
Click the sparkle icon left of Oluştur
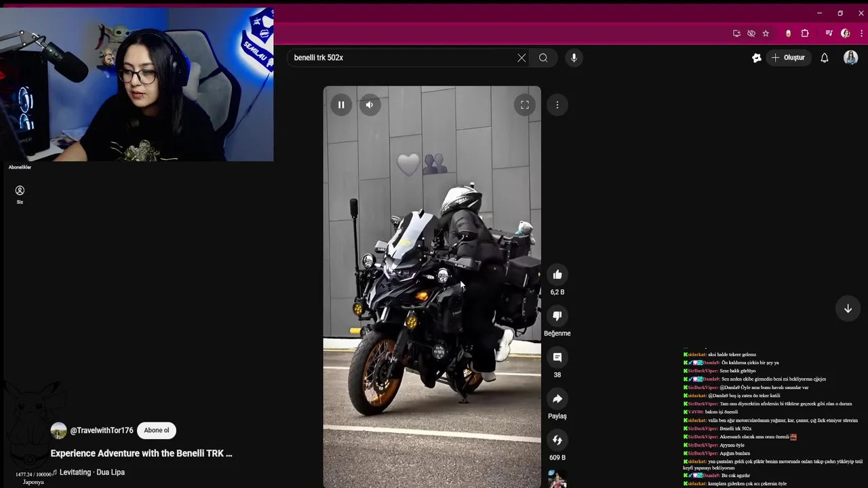coord(757,58)
